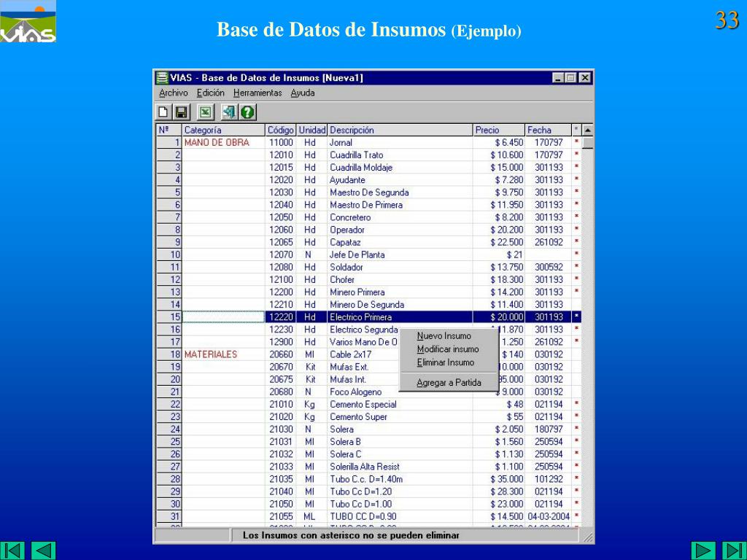Select the MATERIALES category cell
This screenshot has width=747, height=560.
(223, 354)
